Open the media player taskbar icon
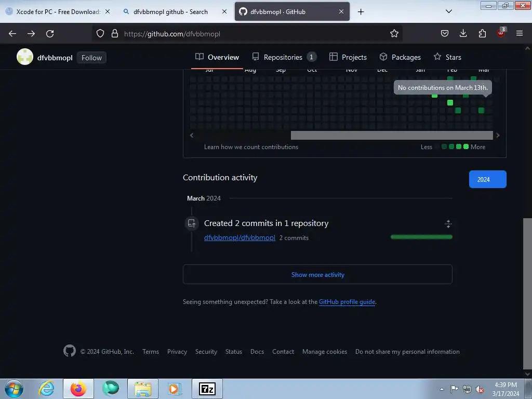532x399 pixels. [175, 389]
